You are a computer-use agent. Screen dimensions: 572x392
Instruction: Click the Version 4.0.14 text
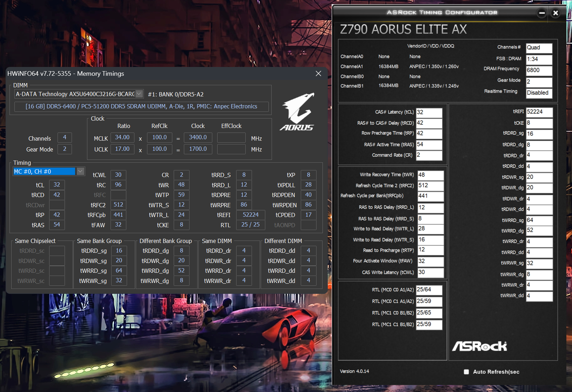point(354,371)
